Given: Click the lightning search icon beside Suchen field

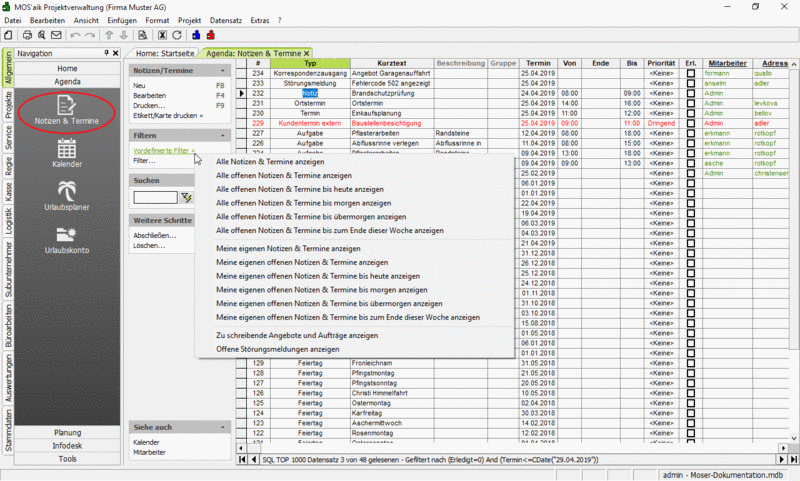Looking at the screenshot, I should pos(187,197).
